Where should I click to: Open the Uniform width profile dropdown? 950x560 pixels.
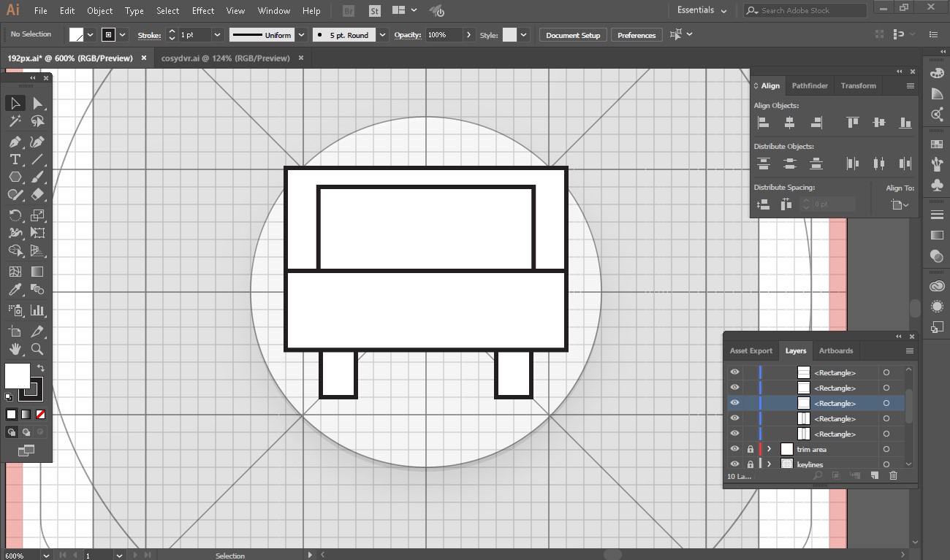[x=300, y=35]
